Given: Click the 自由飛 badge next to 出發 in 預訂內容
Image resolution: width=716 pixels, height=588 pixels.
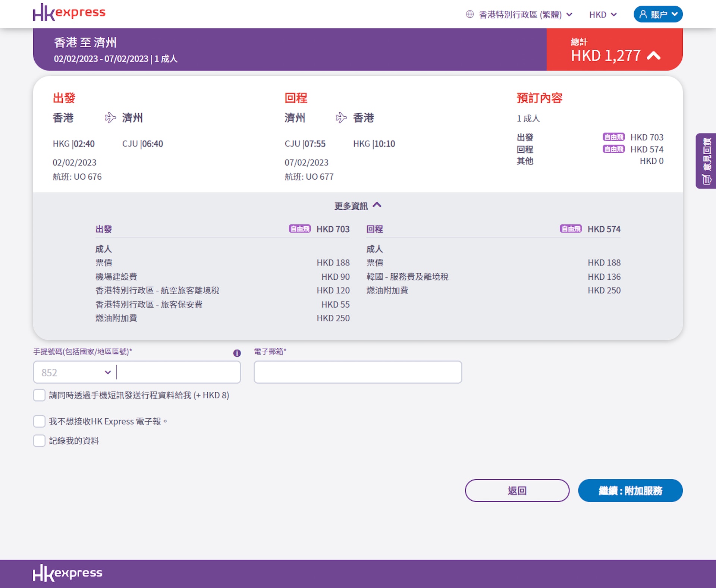Looking at the screenshot, I should [613, 137].
